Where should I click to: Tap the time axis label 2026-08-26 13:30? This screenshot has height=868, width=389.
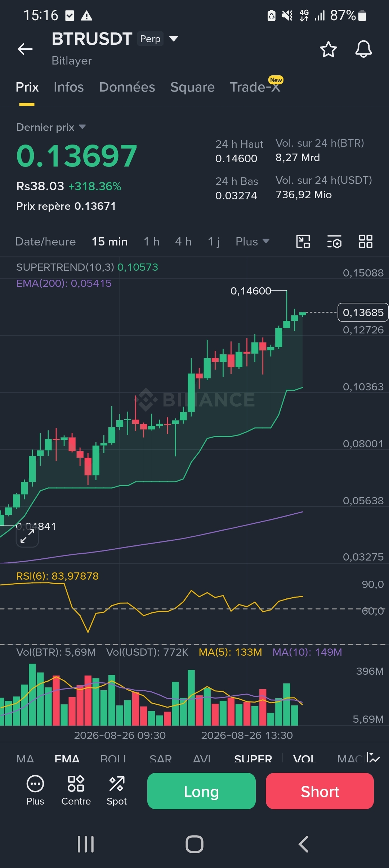(x=247, y=735)
